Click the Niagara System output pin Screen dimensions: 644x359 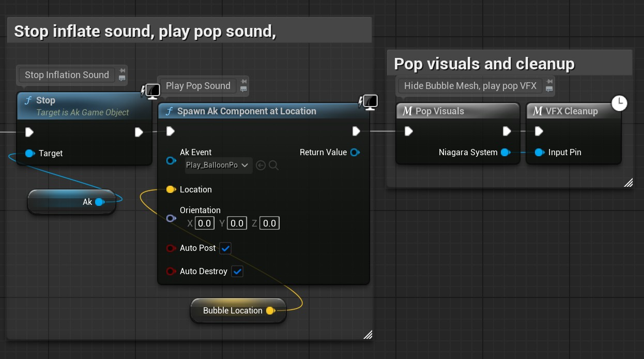505,152
